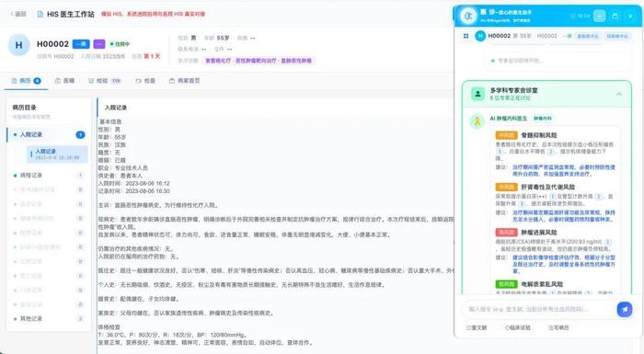Click reference chip after the CEA value
This screenshot has height=354, width=644.
coord(608,242)
